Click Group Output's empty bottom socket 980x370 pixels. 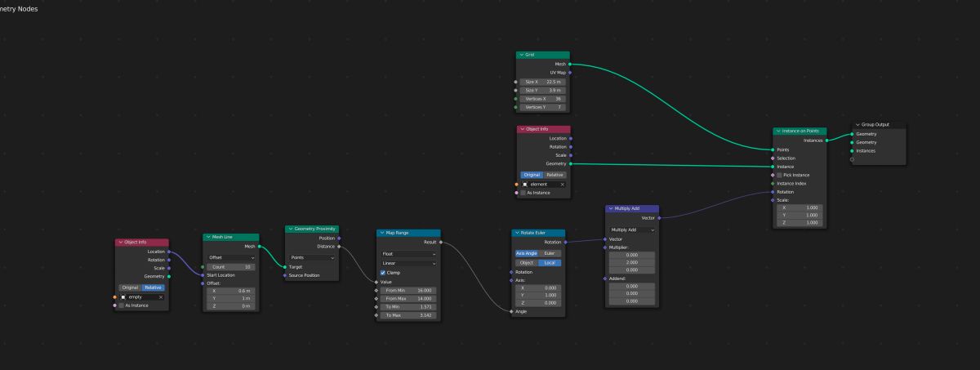[852, 159]
